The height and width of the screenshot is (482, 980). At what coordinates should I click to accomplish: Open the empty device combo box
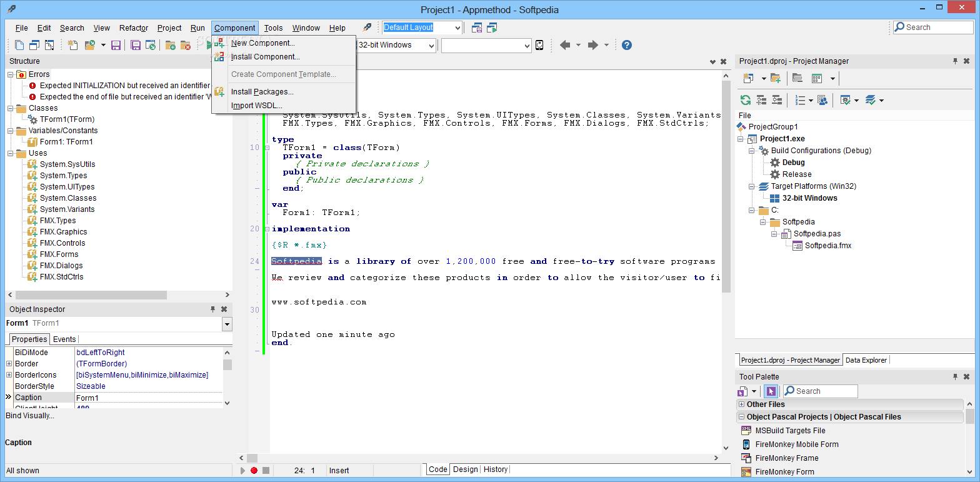tap(526, 45)
